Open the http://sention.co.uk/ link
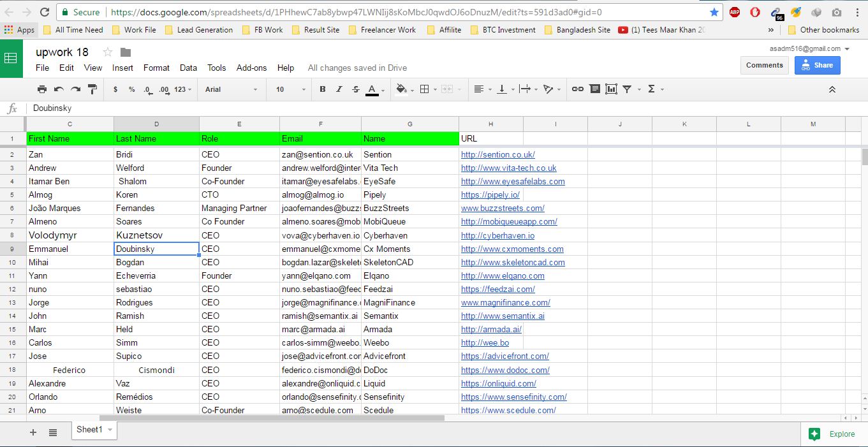 (x=497, y=154)
